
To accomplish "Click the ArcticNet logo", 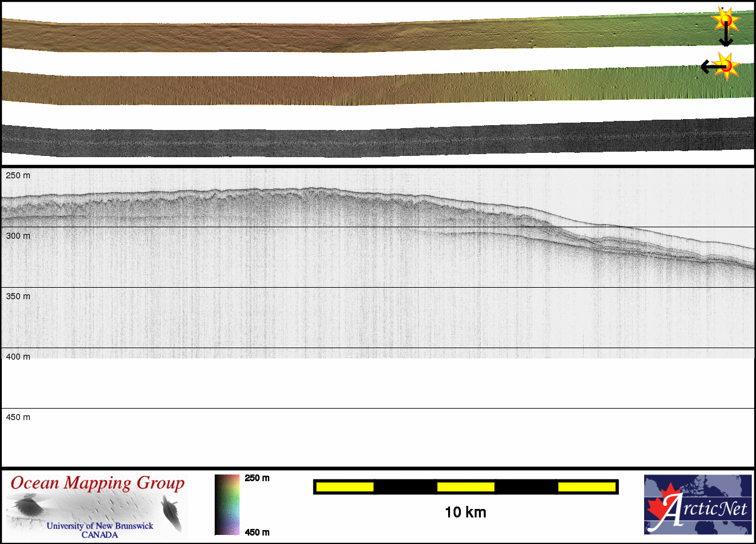I will tap(697, 504).
